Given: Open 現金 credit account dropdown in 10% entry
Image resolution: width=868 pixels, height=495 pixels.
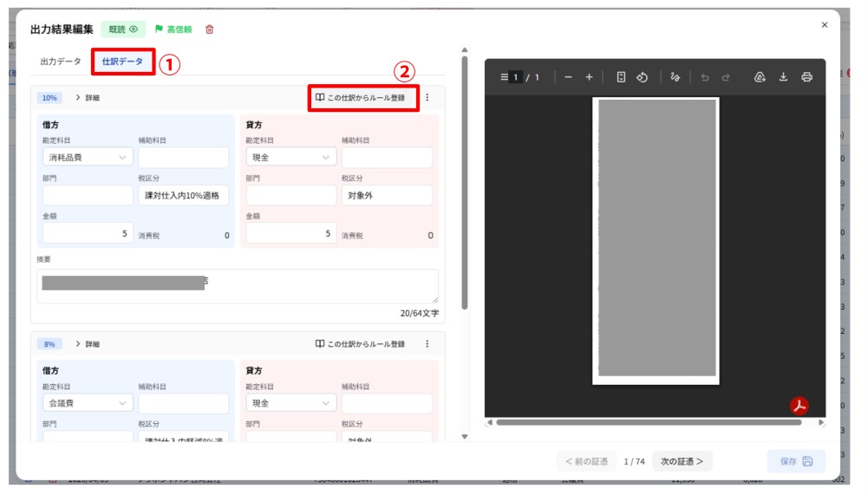Looking at the screenshot, I should click(291, 157).
